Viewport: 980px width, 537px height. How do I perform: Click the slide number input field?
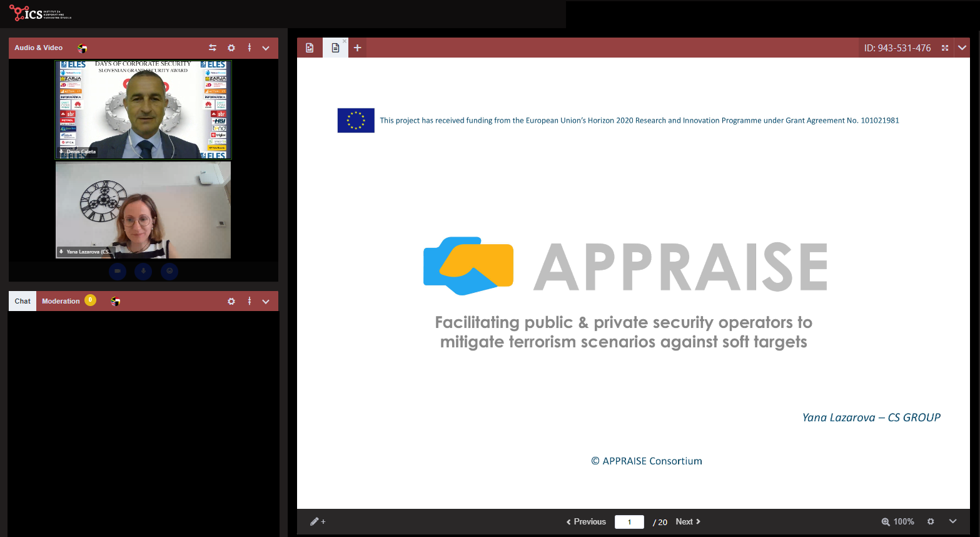[629, 521]
